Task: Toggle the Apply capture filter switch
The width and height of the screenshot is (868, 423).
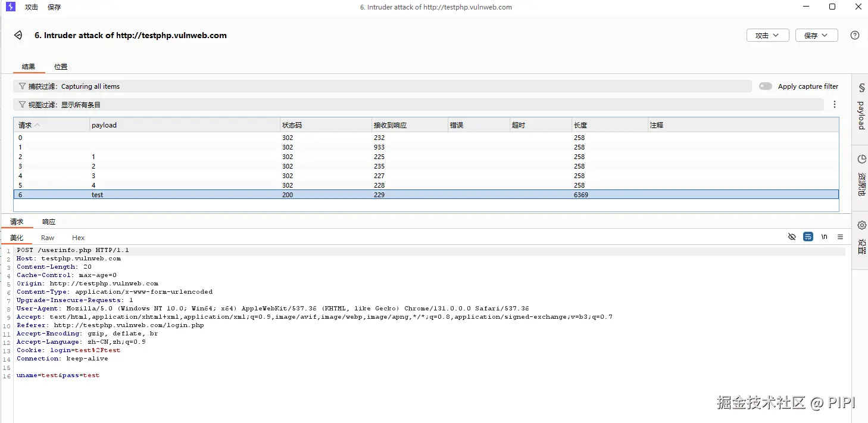Action: coord(765,86)
